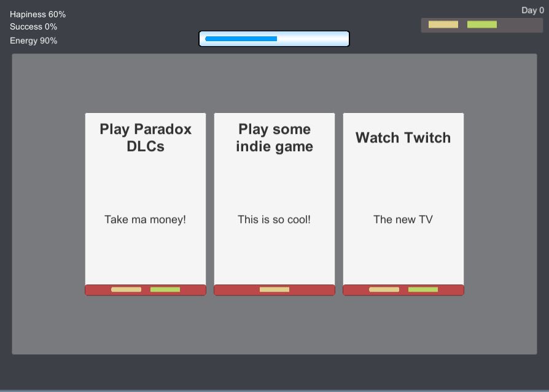Click 'The new TV' description
This screenshot has height=392, width=549.
click(x=403, y=219)
